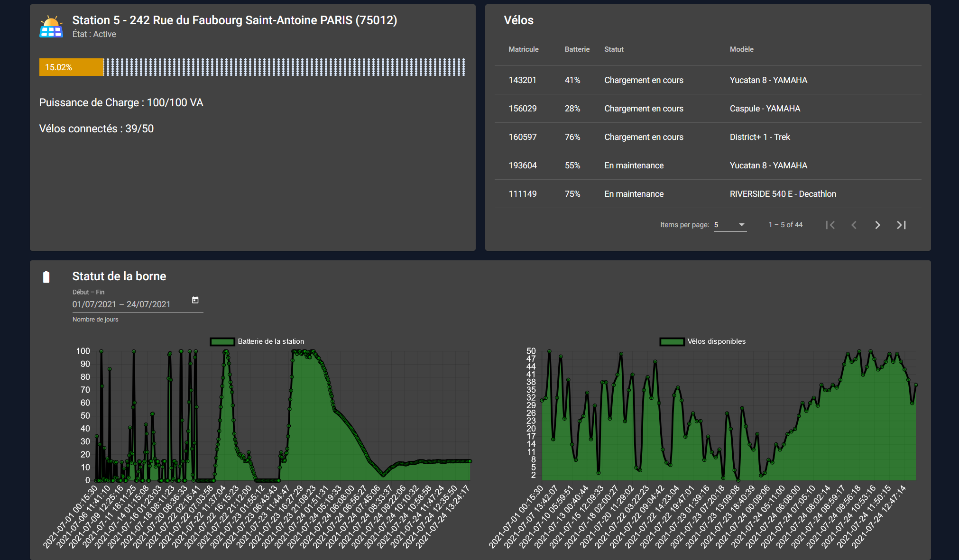The height and width of the screenshot is (560, 959).
Task: Click the Caspule - YAMAHA model cell
Action: tap(765, 109)
